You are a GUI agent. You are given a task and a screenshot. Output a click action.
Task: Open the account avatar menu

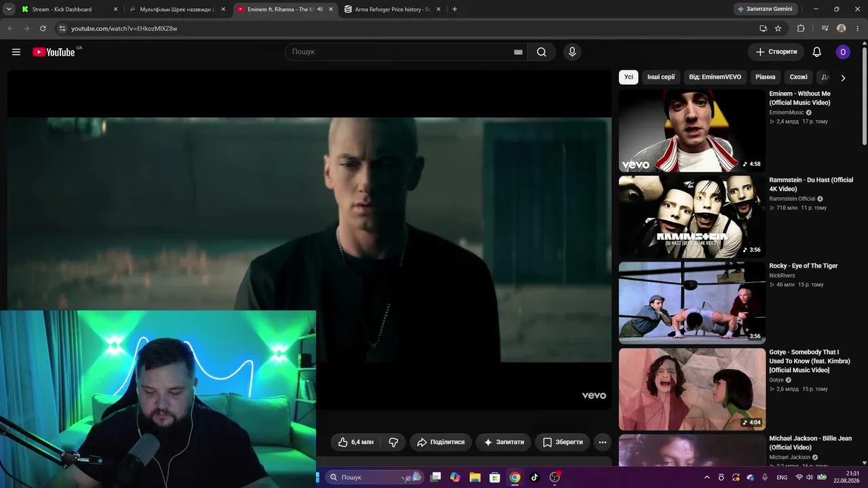point(843,52)
